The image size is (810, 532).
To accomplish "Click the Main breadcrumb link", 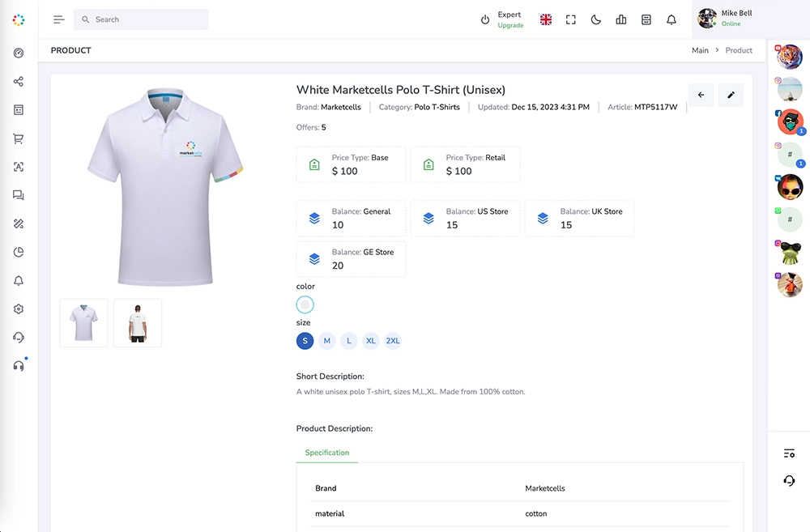I will click(700, 50).
